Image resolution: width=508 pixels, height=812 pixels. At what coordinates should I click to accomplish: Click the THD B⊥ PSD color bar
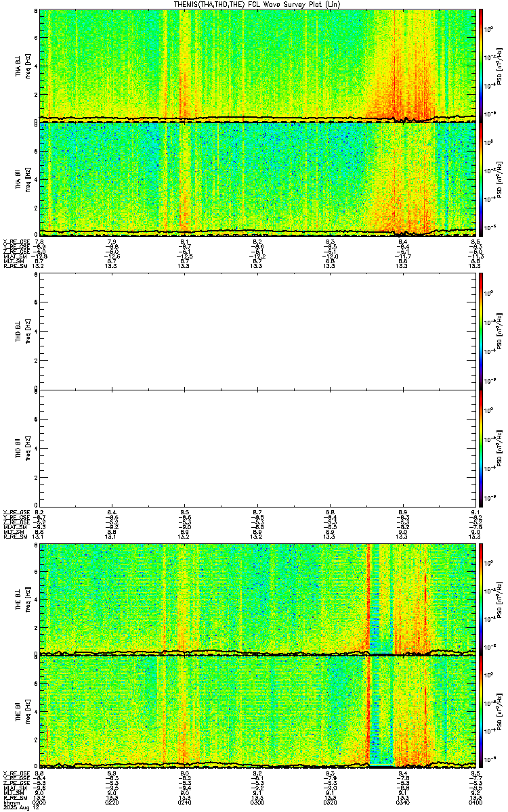tap(481, 332)
